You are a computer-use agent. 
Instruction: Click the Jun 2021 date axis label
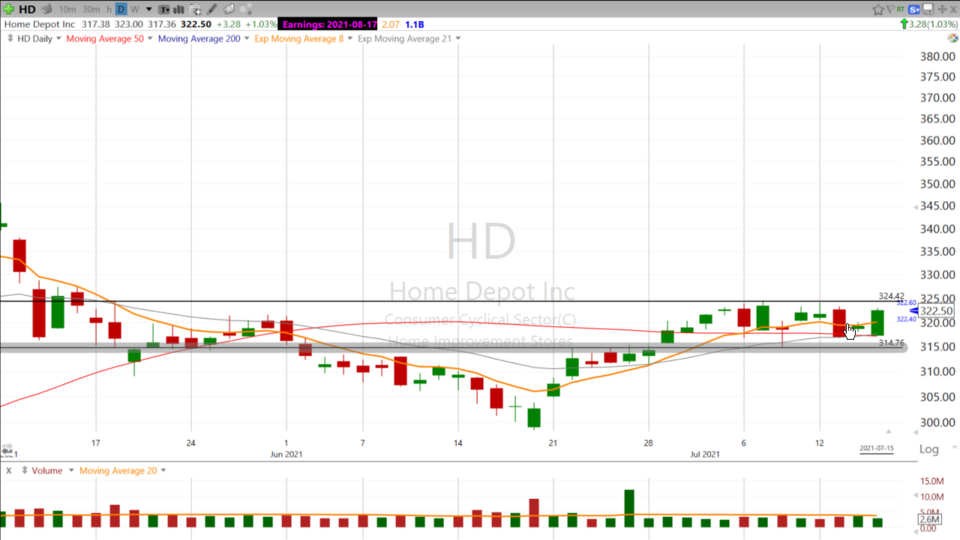click(x=286, y=454)
